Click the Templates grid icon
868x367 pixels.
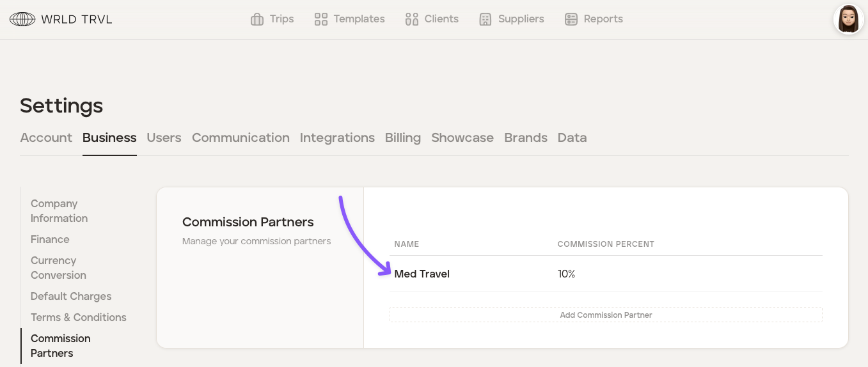tap(321, 19)
